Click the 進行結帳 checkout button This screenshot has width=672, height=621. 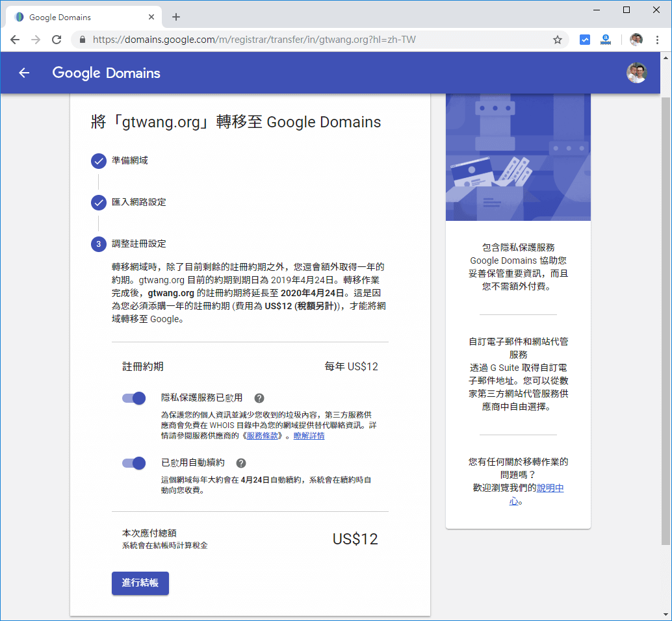click(x=140, y=583)
